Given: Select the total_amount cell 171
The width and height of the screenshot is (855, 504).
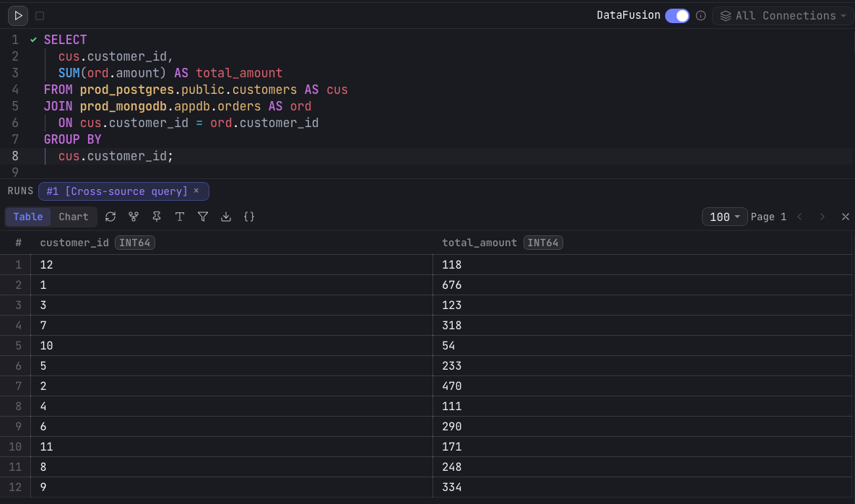Looking at the screenshot, I should 643,446.
